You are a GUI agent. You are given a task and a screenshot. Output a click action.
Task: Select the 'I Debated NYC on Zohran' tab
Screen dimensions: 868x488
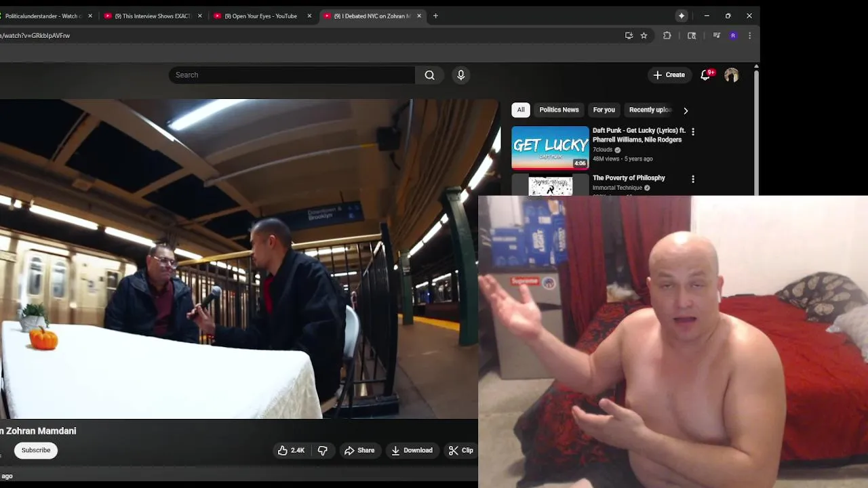click(372, 16)
